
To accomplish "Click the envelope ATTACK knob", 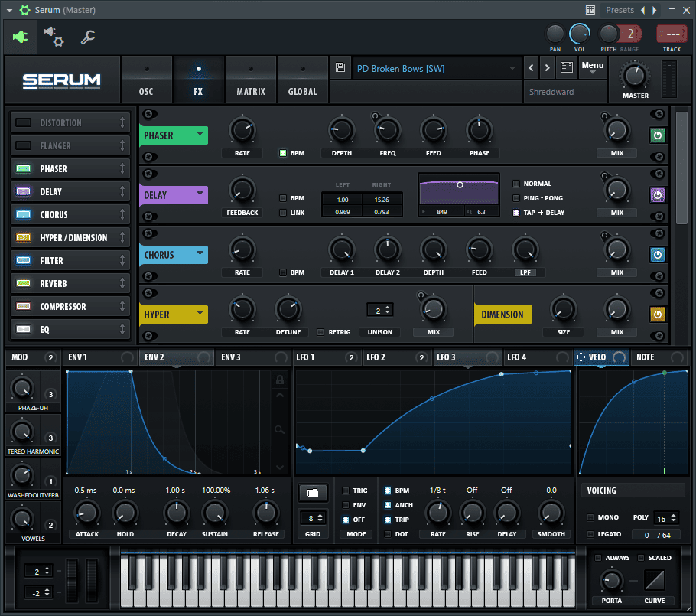I will click(86, 513).
